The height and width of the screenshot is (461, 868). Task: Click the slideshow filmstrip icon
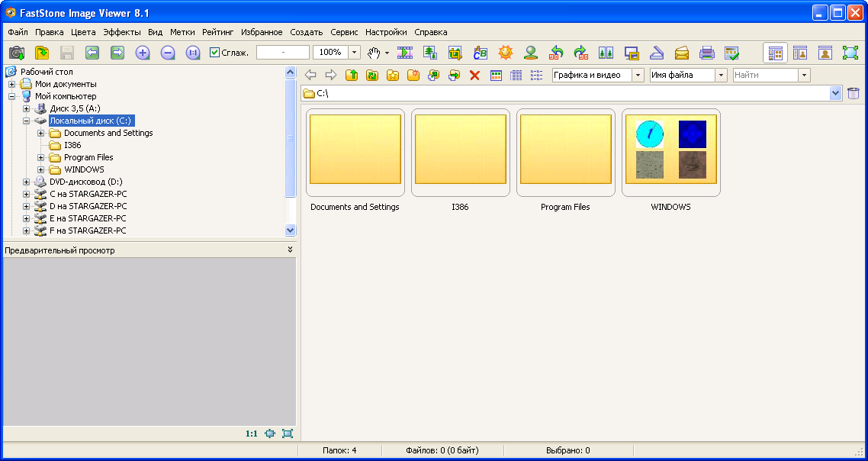404,53
